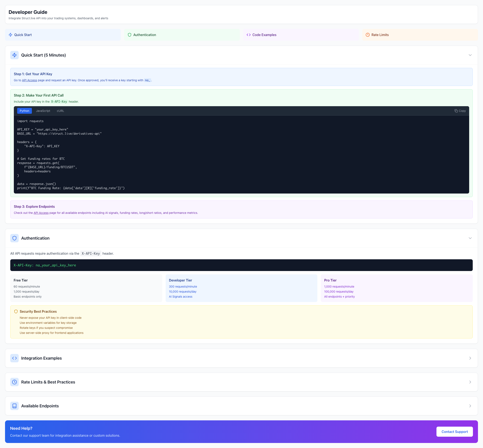Click the orange clock icon in Rate Limits nav

[367, 35]
